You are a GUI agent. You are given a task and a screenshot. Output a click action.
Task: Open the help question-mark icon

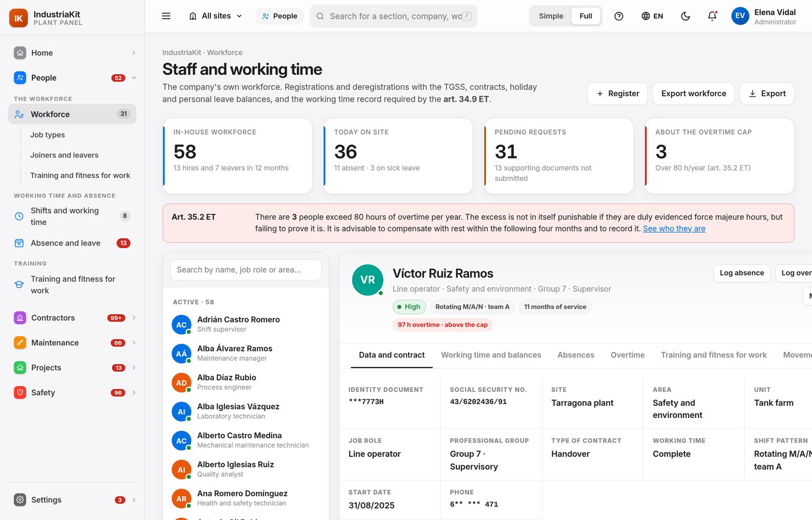coord(619,16)
